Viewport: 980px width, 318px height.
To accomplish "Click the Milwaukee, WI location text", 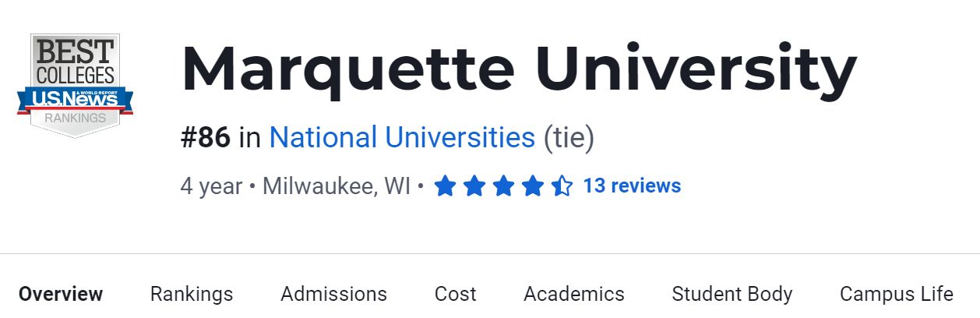I will pos(337,186).
